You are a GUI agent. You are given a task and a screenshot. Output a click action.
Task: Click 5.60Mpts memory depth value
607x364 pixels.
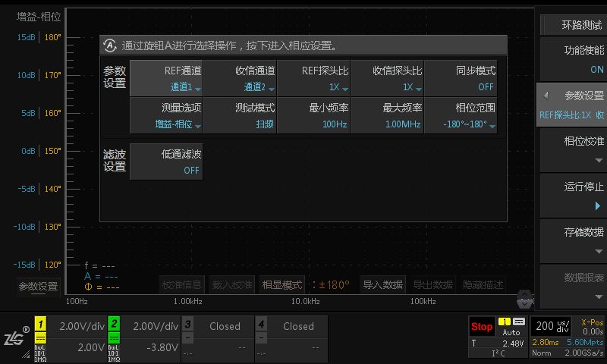pyautogui.click(x=585, y=342)
